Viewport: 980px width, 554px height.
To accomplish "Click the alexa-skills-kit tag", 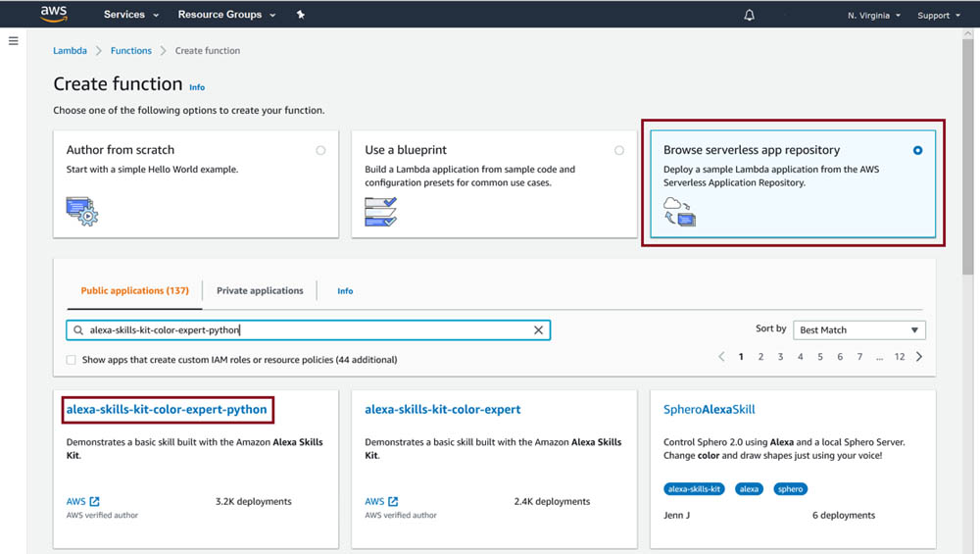I will tap(694, 489).
